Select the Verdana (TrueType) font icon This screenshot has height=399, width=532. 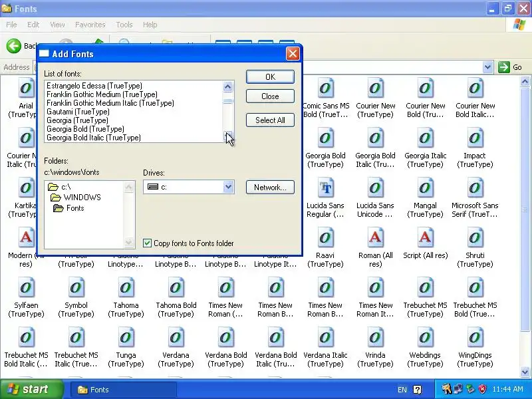(176, 338)
